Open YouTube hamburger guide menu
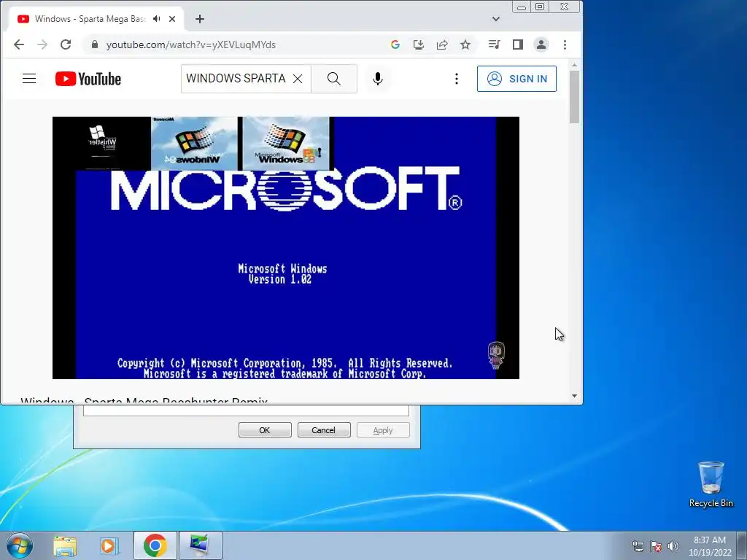Viewport: 747px width, 560px height. click(29, 79)
